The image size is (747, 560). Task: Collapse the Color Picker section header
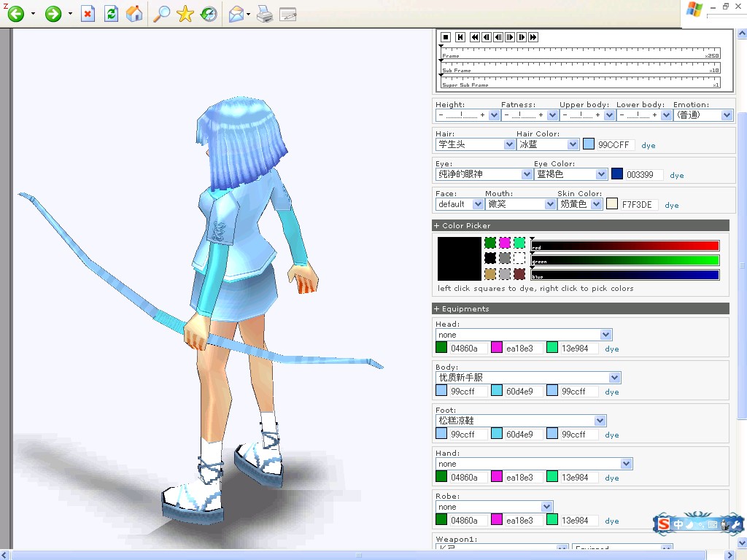(x=581, y=226)
